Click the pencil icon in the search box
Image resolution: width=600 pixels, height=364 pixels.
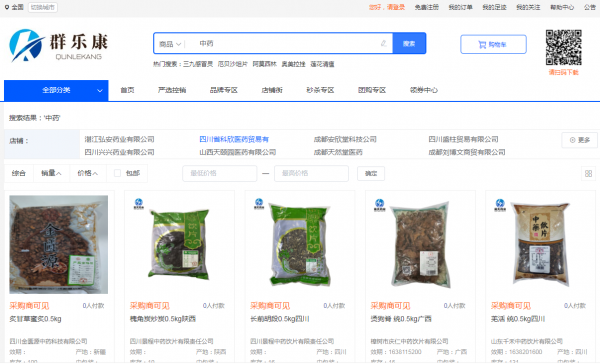pos(383,44)
